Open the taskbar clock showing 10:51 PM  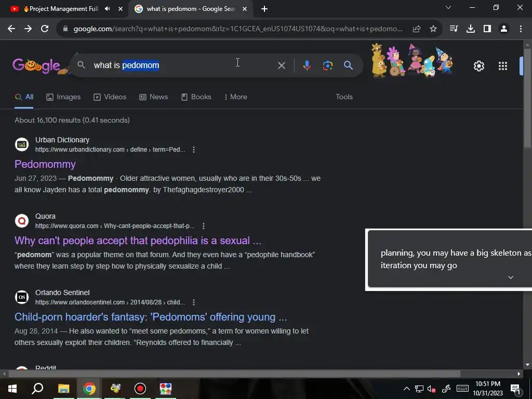point(488,389)
